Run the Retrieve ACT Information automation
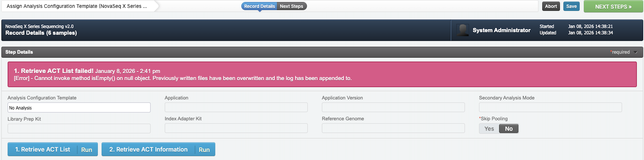This screenshot has height=160, width=644. click(x=204, y=150)
